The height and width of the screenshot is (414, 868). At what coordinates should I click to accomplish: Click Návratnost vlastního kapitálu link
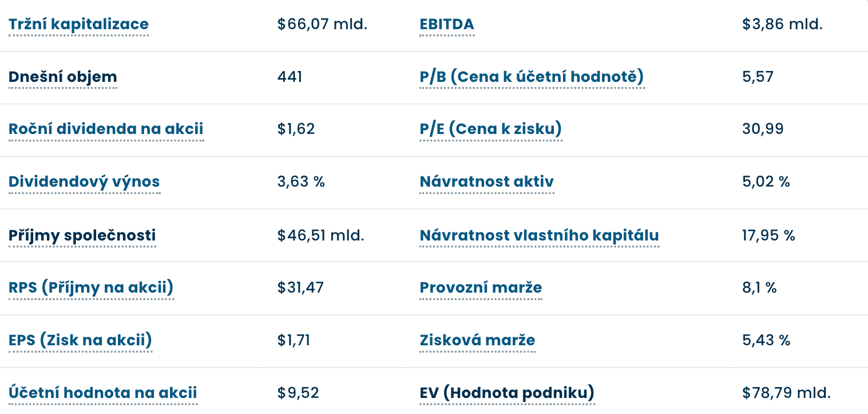pos(539,235)
